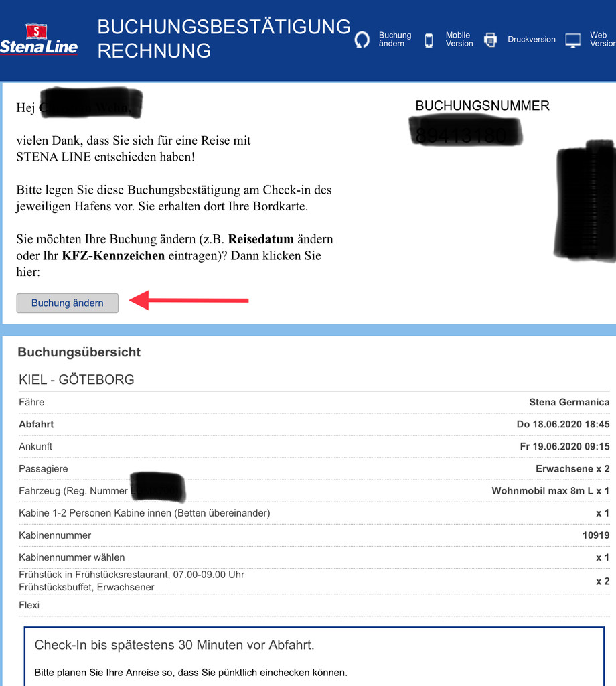Click the 'BUCHUNGSNUMMER' label
The height and width of the screenshot is (686, 616).
tap(482, 105)
